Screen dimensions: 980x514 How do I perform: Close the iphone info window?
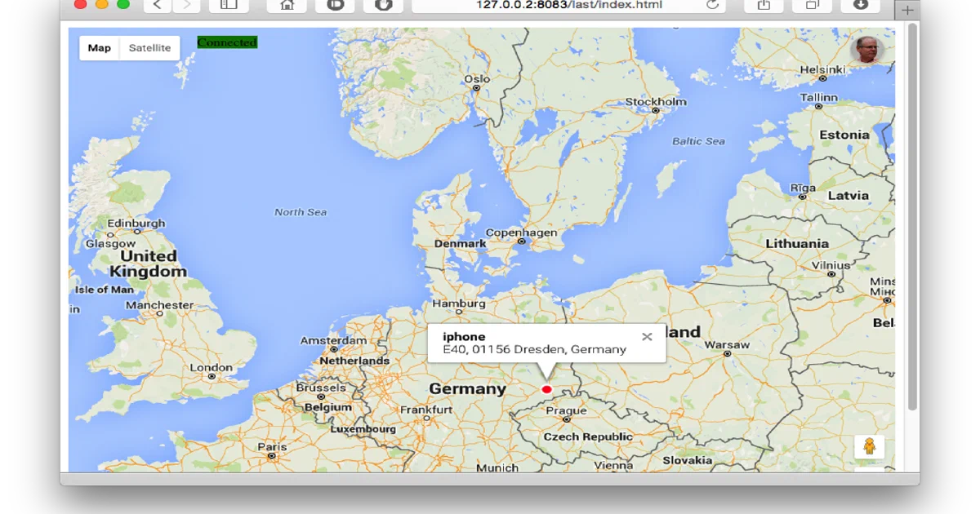click(x=647, y=336)
